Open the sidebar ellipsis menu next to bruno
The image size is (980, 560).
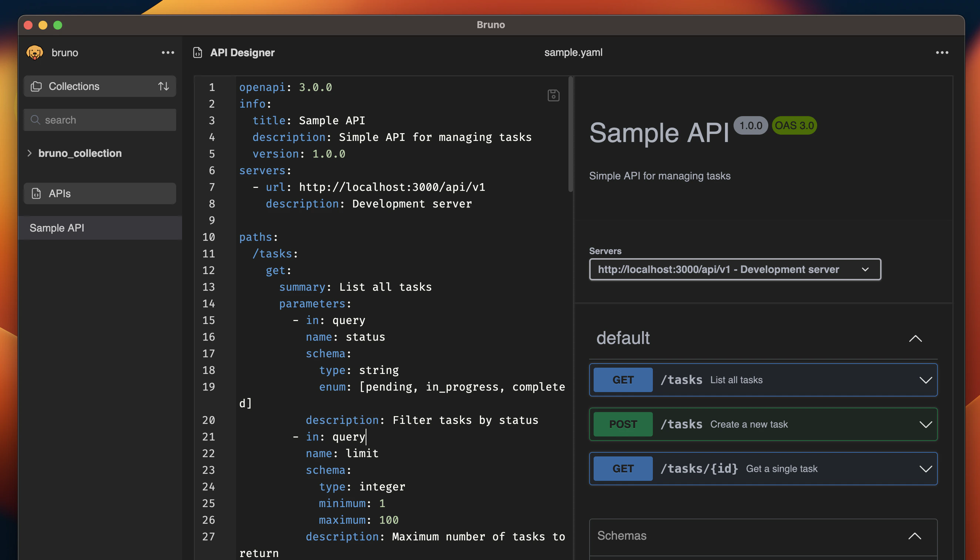(x=167, y=53)
